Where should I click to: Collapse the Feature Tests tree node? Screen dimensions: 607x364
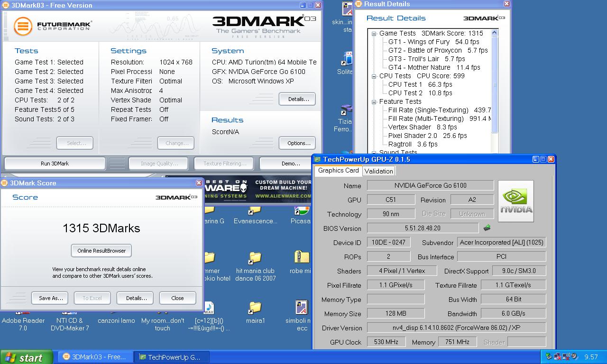[374, 102]
